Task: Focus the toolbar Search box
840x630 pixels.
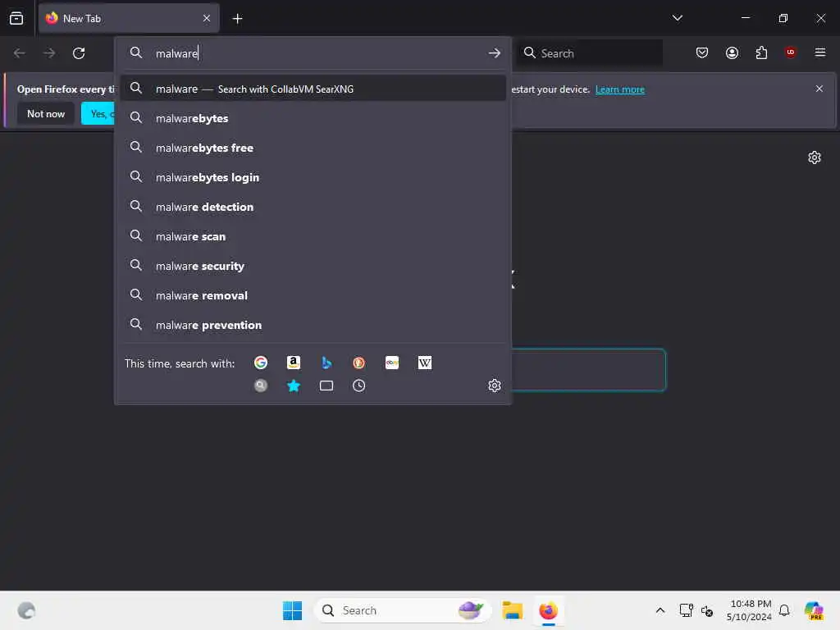Action: pos(589,53)
